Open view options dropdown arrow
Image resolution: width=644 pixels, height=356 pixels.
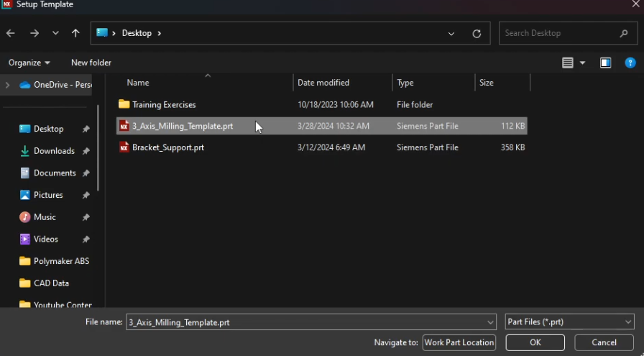point(582,63)
